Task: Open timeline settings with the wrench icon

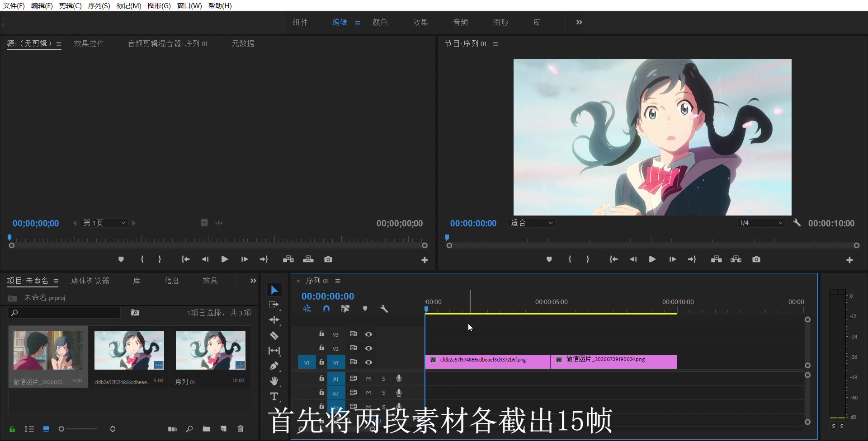Action: click(x=384, y=309)
